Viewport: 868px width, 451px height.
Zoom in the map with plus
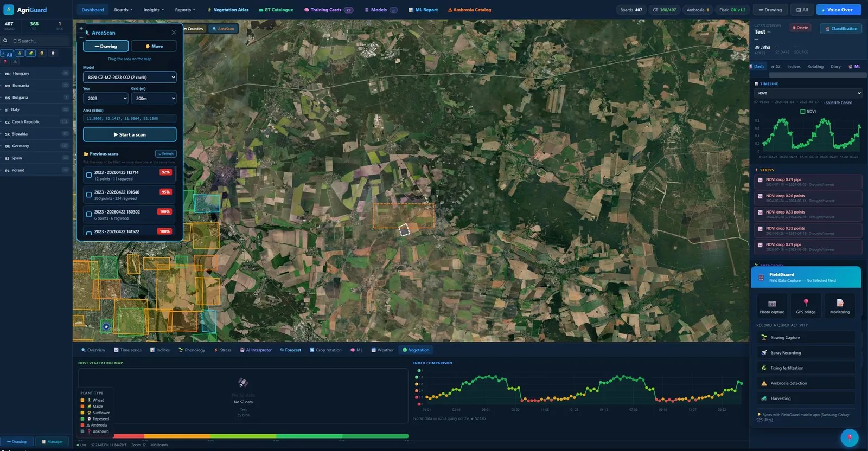(81, 28)
